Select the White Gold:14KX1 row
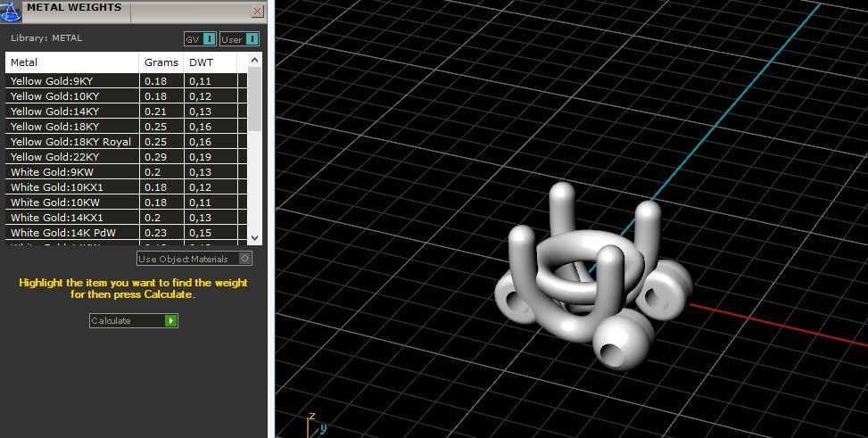The width and height of the screenshot is (868, 438). pyautogui.click(x=126, y=218)
